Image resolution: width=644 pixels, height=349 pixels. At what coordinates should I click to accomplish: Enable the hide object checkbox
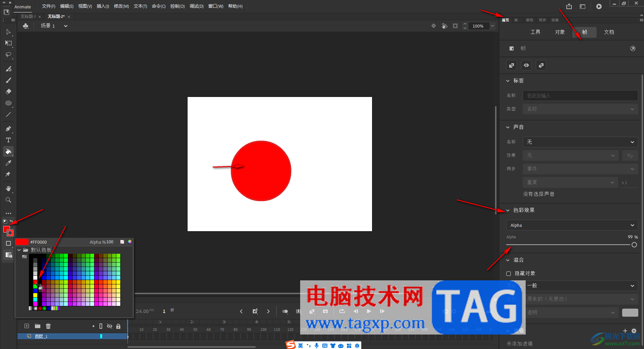[x=509, y=274]
